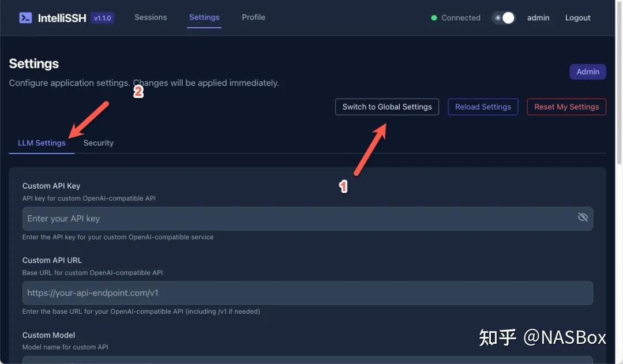Select the LLM Settings tab

41,142
